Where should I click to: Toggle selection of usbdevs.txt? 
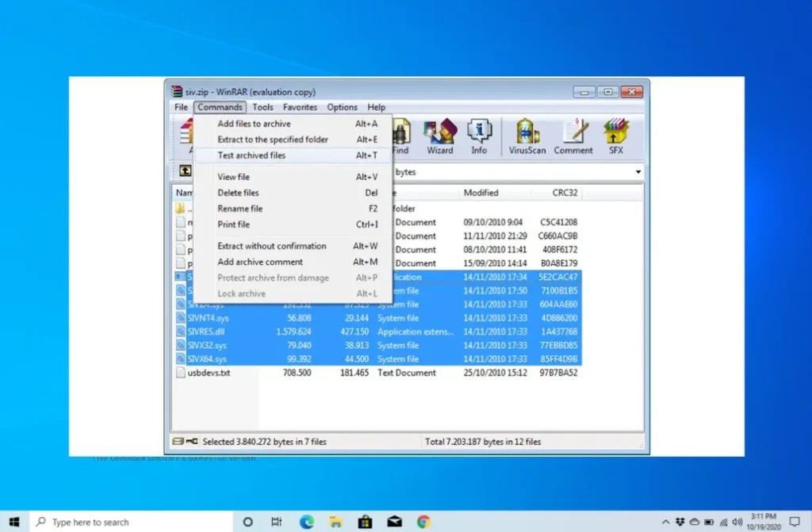(x=209, y=373)
